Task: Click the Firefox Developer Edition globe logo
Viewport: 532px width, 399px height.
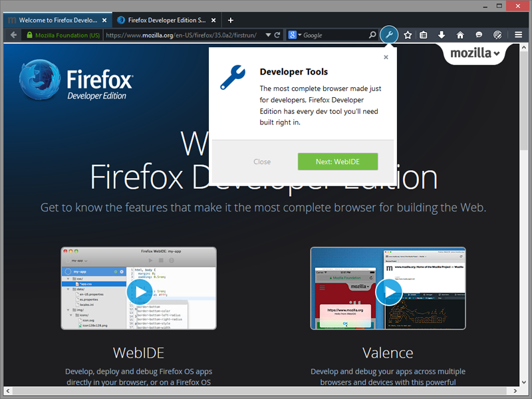Action: (x=39, y=80)
